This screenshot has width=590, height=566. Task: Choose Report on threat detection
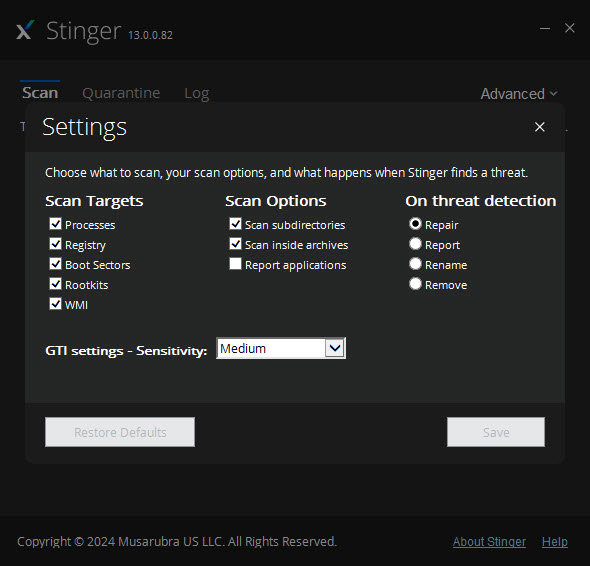tap(415, 244)
